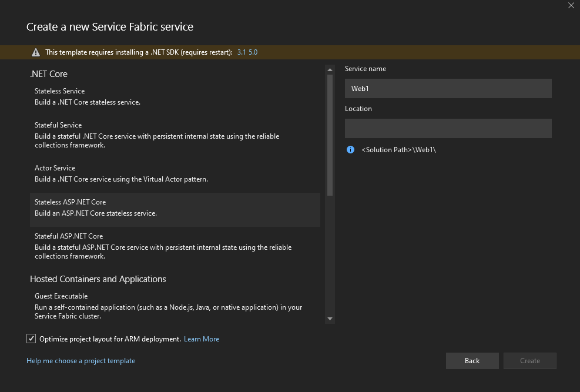
Task: Choose the Actor Service template
Action: click(x=175, y=173)
